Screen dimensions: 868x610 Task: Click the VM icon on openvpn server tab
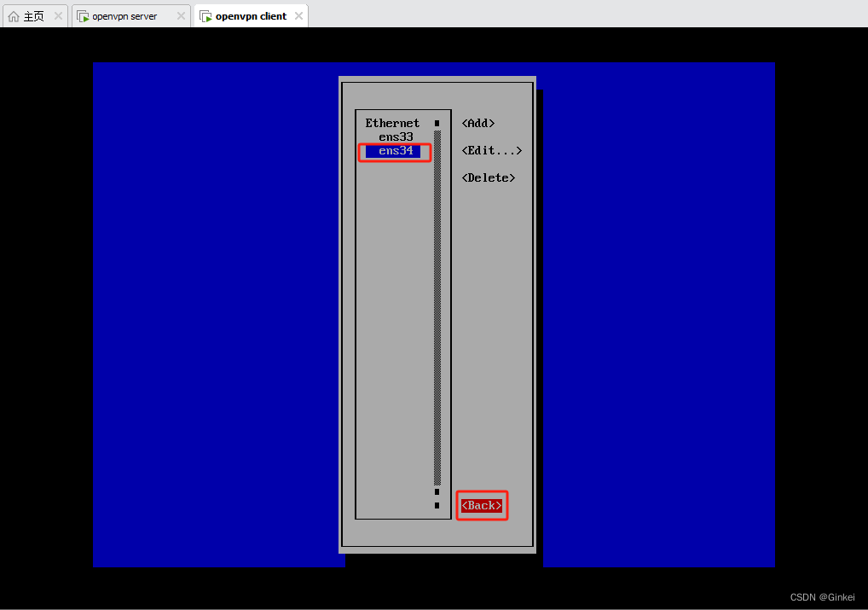tap(83, 16)
